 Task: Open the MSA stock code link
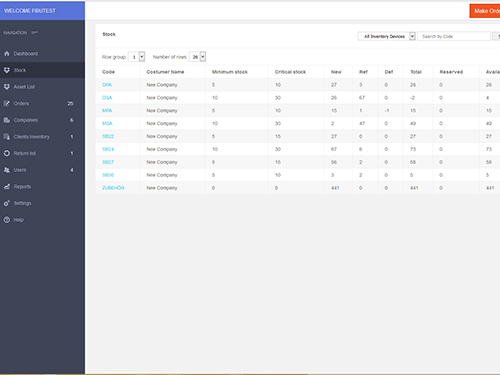click(107, 123)
